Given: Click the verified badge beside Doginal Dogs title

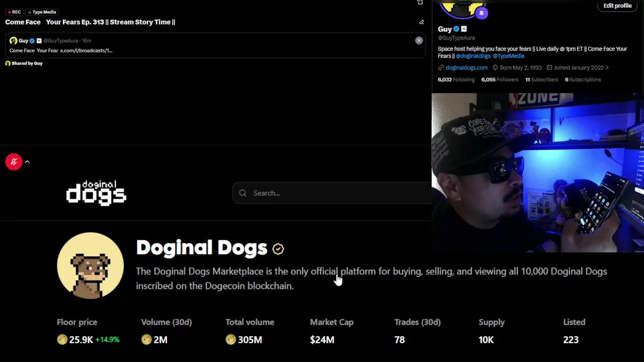Looking at the screenshot, I should pos(278,248).
